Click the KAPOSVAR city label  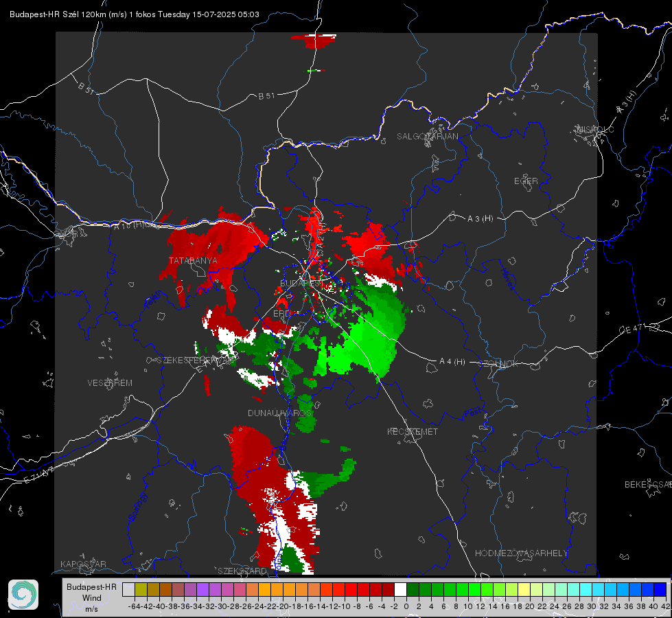click(x=83, y=564)
